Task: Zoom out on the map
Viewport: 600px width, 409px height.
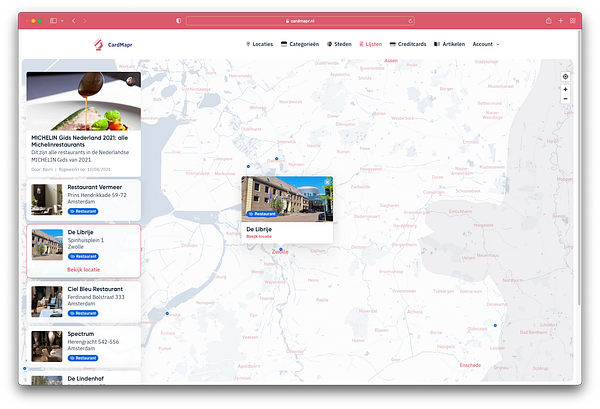Action: pos(565,99)
